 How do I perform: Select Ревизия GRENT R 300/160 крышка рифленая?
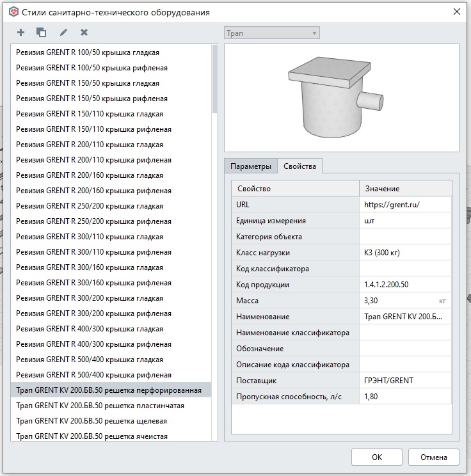pyautogui.click(x=111, y=283)
